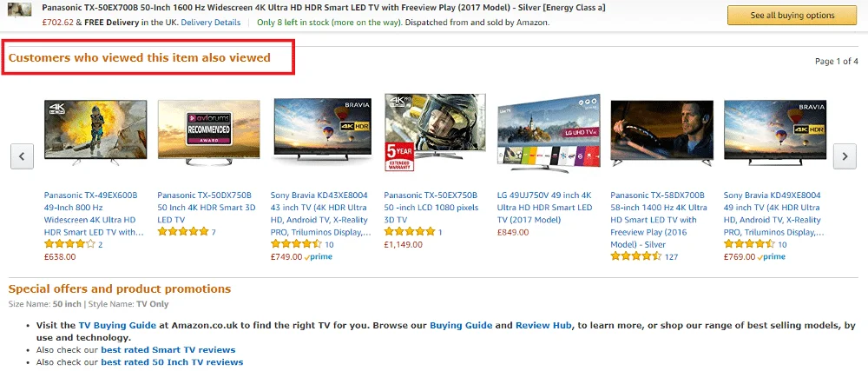This screenshot has height=371, width=868.
Task: Open the Delivery Details link
Action: click(211, 23)
